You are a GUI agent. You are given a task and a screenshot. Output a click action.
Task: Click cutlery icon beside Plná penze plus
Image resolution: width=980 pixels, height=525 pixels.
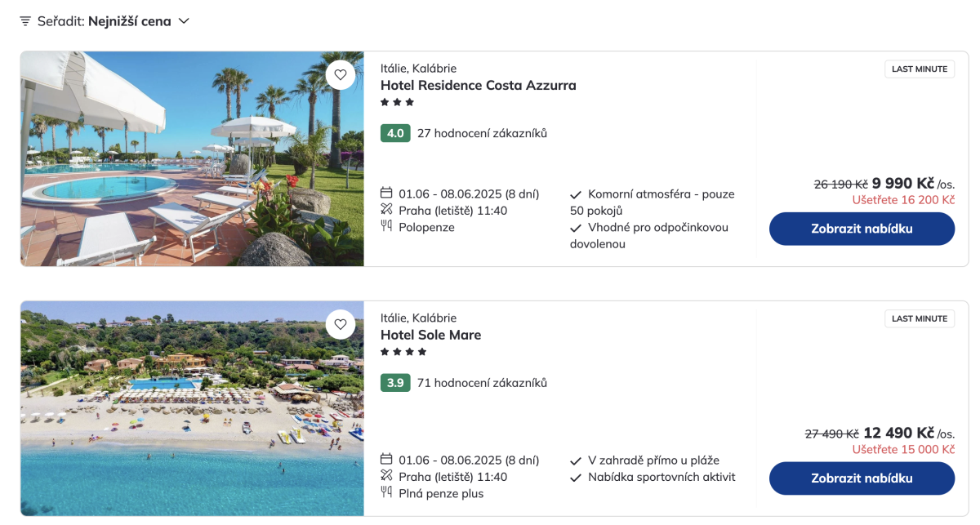tap(387, 492)
